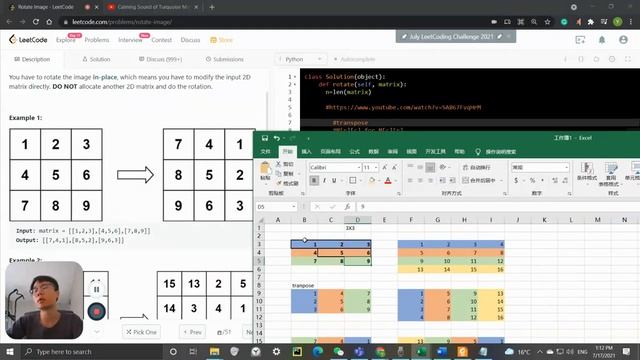Click the Percent Style icon
This screenshot has width=640, height=360.
[x=532, y=180]
